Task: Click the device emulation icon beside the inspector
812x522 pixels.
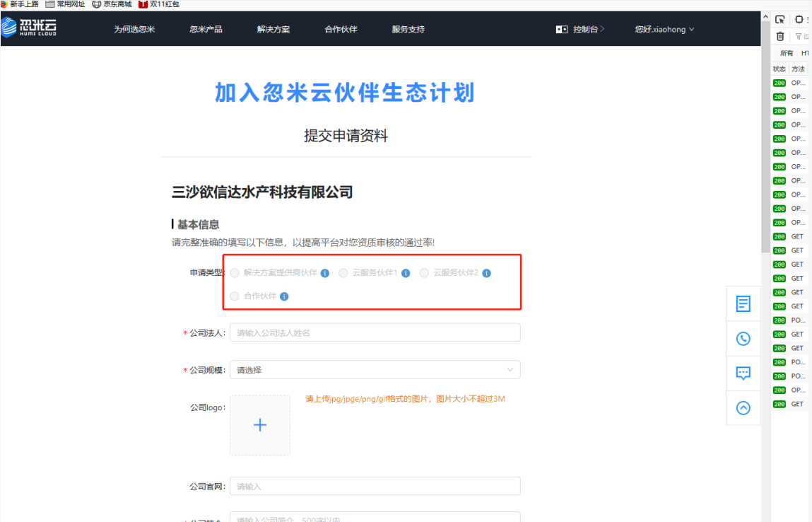Action: tap(799, 19)
